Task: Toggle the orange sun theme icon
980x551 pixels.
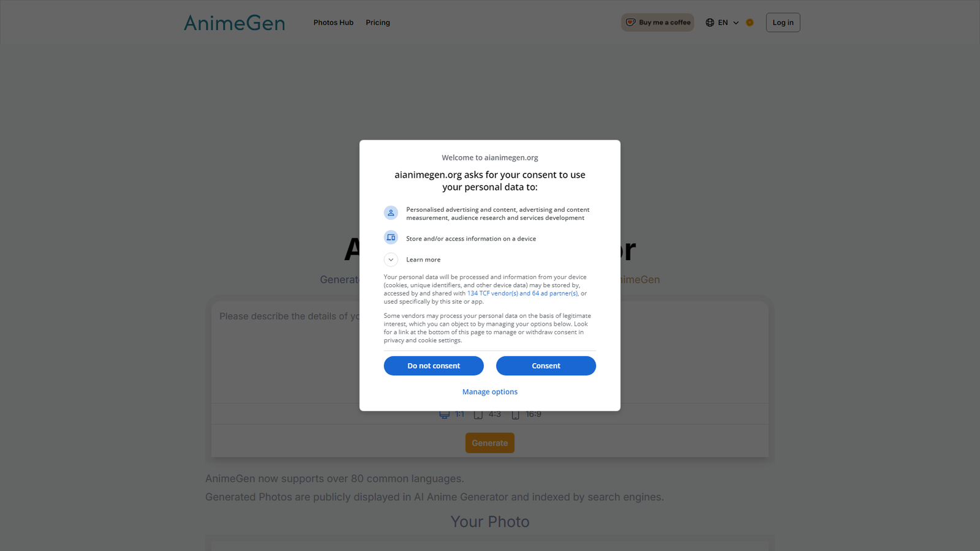Action: (x=750, y=23)
